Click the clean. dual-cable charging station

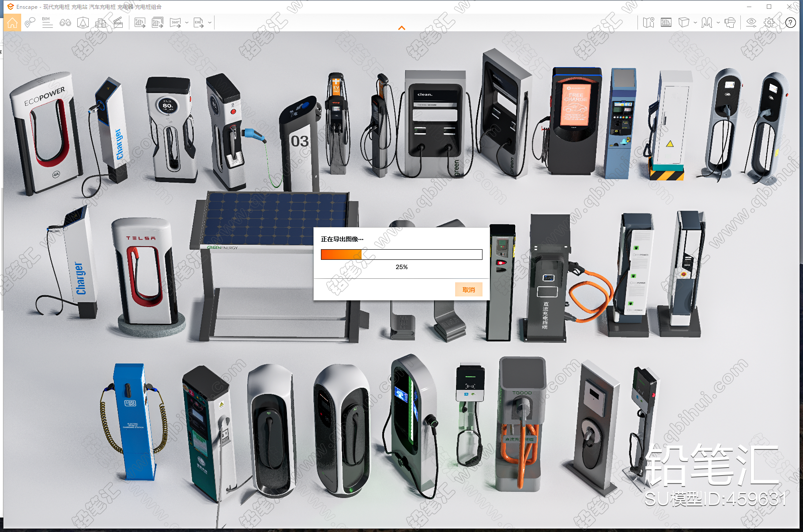435,124
